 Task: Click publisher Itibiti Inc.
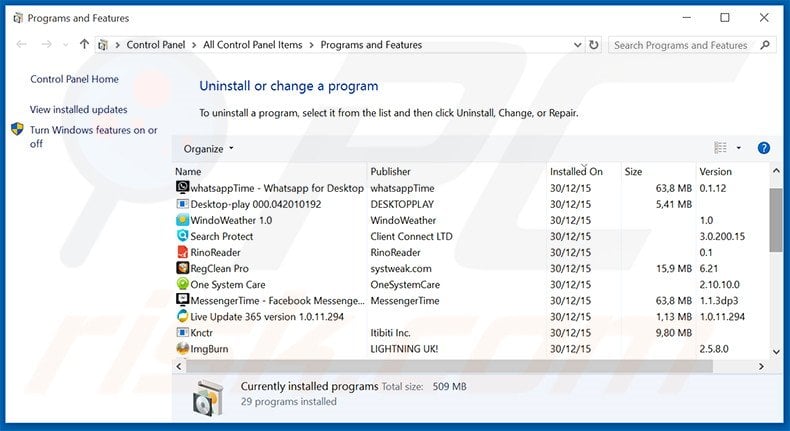click(x=390, y=333)
